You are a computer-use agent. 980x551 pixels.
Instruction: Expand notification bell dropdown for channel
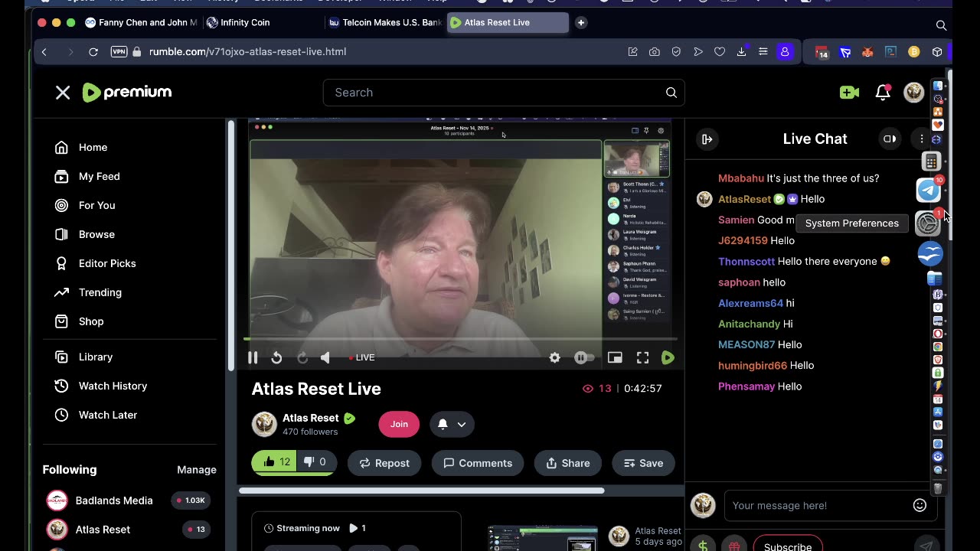[452, 424]
